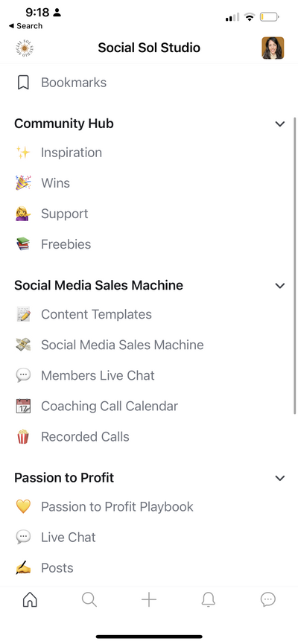Open the Messages chat bubble icon
The height and width of the screenshot is (644, 298).
point(268,599)
